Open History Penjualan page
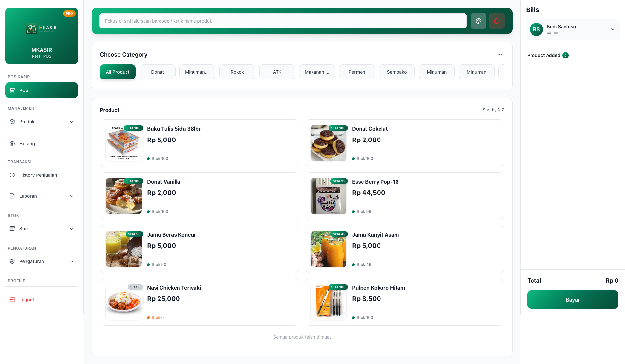The image size is (625, 364). click(38, 175)
